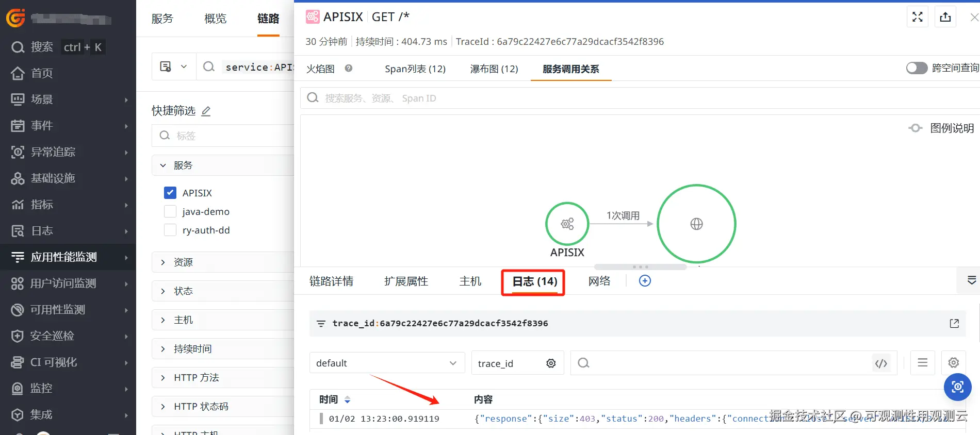Click the search services, resources, Span ID field
The width and height of the screenshot is (980, 435).
pyautogui.click(x=640, y=98)
